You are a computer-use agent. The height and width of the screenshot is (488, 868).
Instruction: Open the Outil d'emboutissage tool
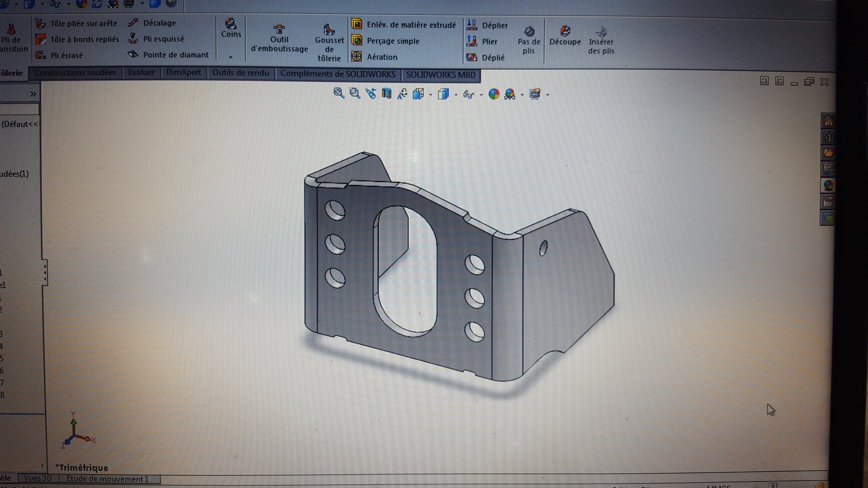click(x=279, y=39)
